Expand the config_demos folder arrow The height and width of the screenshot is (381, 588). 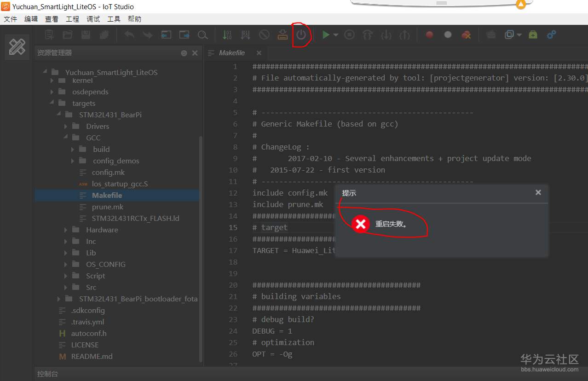73,161
